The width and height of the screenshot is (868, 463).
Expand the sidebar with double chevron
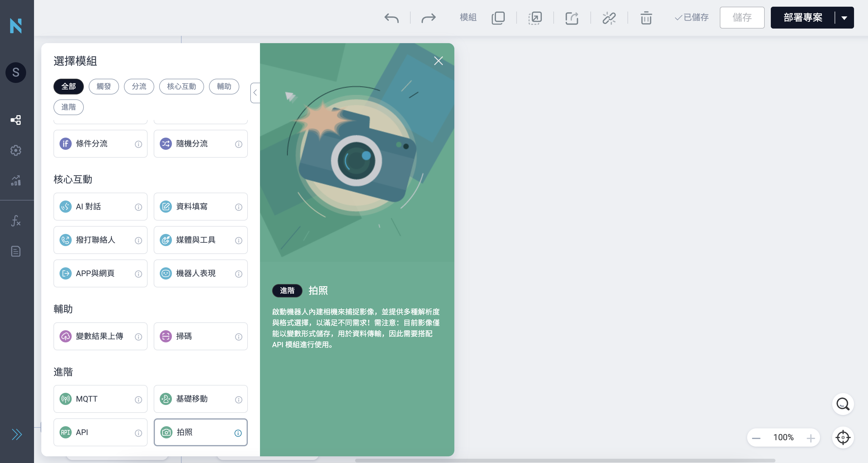point(16,434)
